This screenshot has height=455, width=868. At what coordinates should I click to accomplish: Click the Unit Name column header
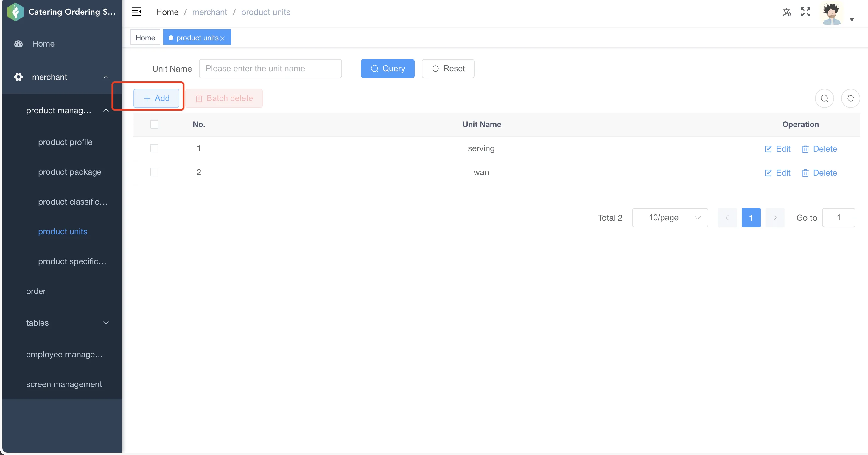coord(482,124)
